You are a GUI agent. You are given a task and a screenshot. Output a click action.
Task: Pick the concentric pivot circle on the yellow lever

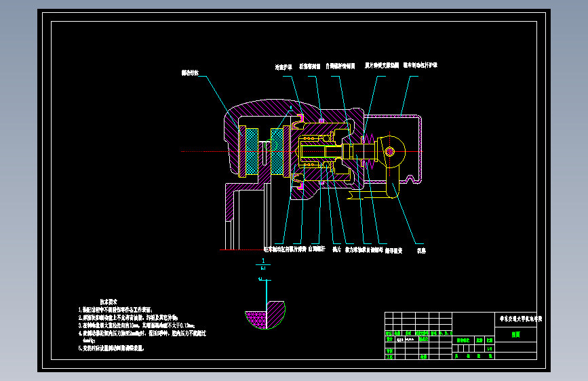pyautogui.click(x=389, y=151)
